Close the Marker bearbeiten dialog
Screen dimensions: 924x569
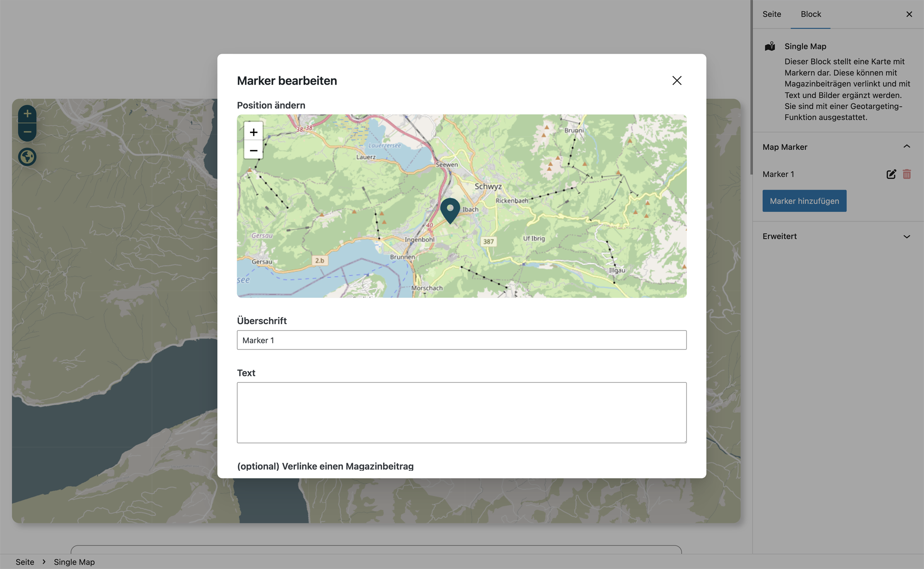click(677, 80)
